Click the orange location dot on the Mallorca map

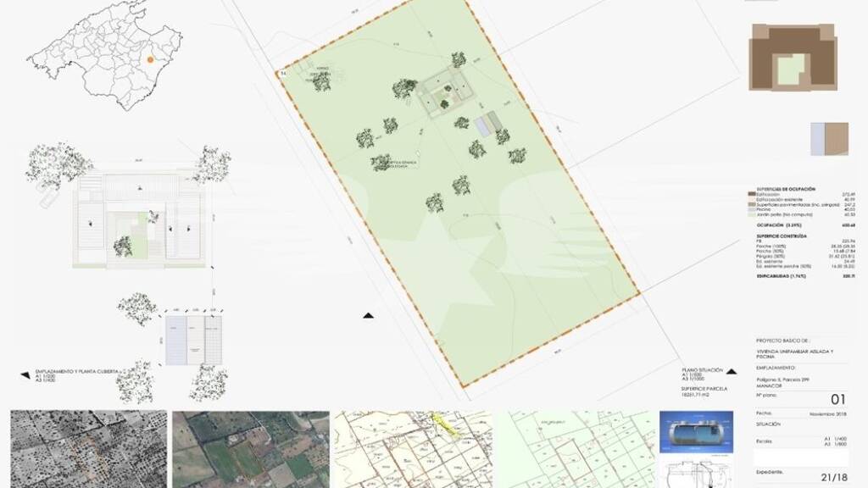click(149, 59)
